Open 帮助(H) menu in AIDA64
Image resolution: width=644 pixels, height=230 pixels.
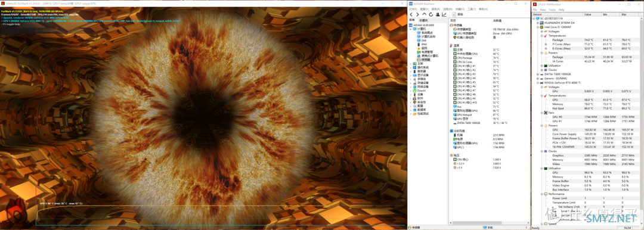(483, 9)
